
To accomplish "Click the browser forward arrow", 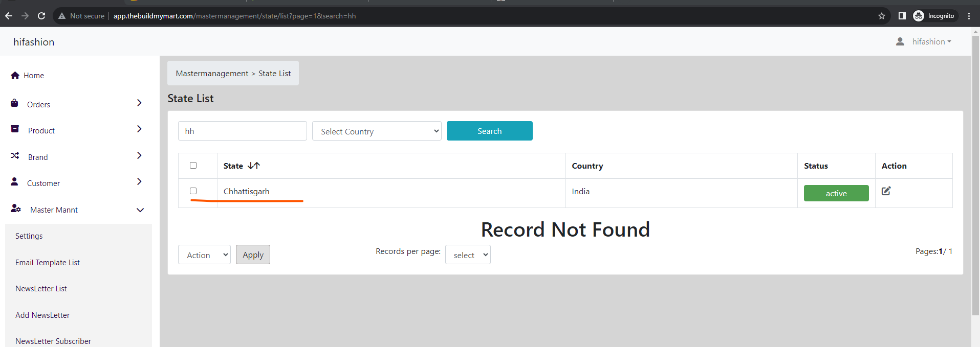I will [x=25, y=16].
